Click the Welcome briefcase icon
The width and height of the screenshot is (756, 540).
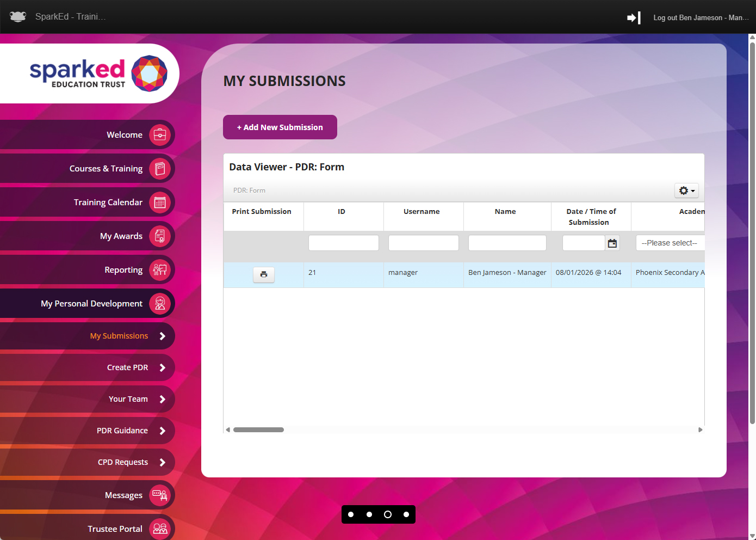(x=160, y=134)
